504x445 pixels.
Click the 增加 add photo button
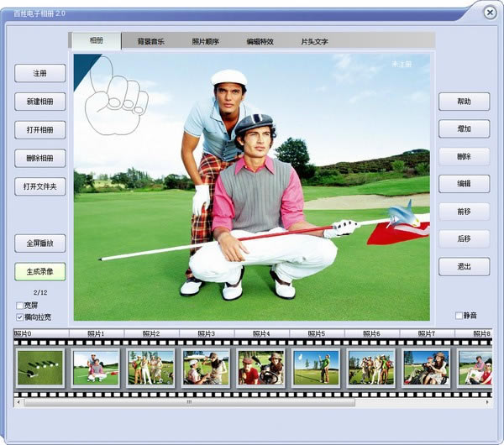[x=464, y=129]
